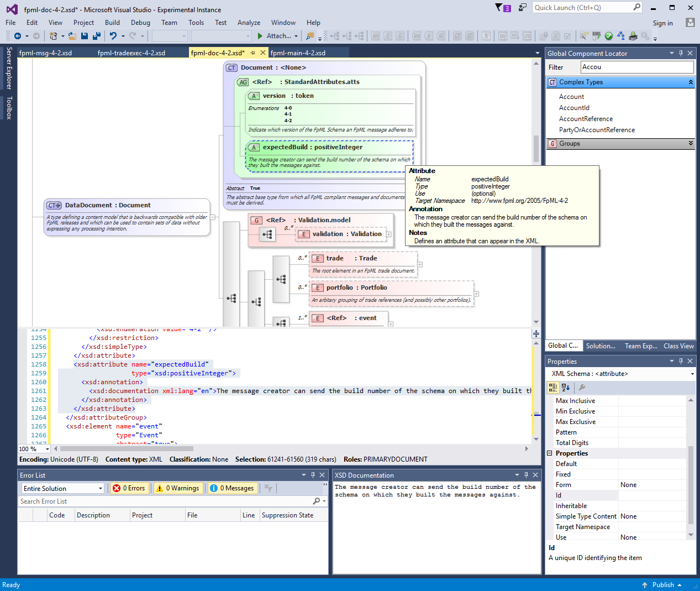Screen dimensions: 700x591
Task: Switch to the fpml-main-4-2.xsd tab
Action: [298, 52]
